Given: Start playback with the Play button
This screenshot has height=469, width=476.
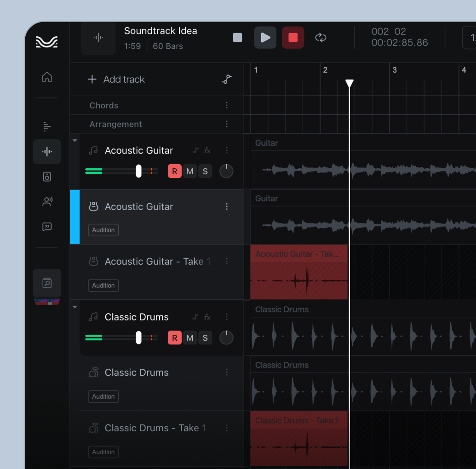Looking at the screenshot, I should coord(265,38).
